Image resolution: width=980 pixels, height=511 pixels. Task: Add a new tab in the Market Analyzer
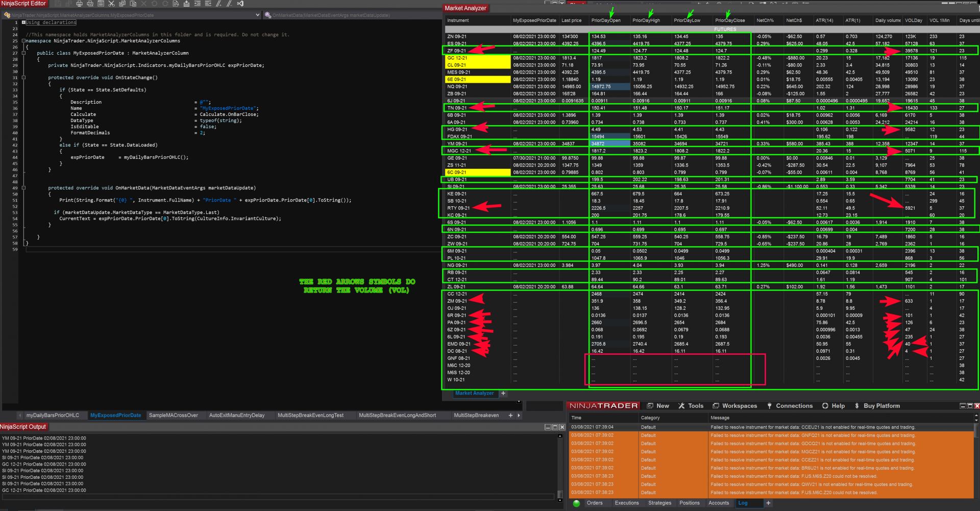pos(503,393)
